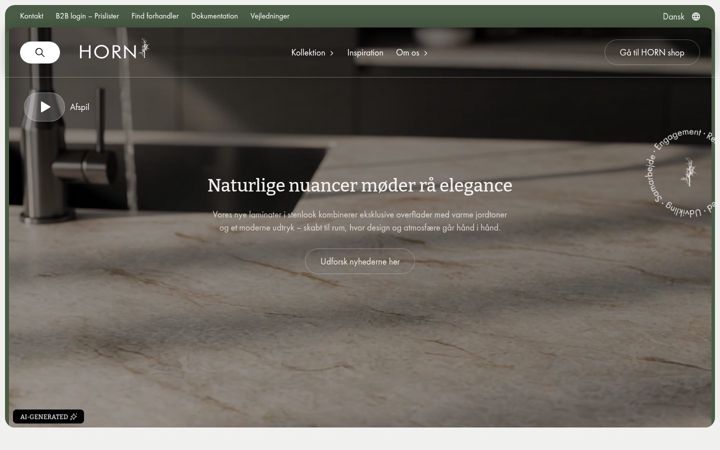This screenshot has width=720, height=450.
Task: Click Gå til HORN shop button
Action: [652, 52]
